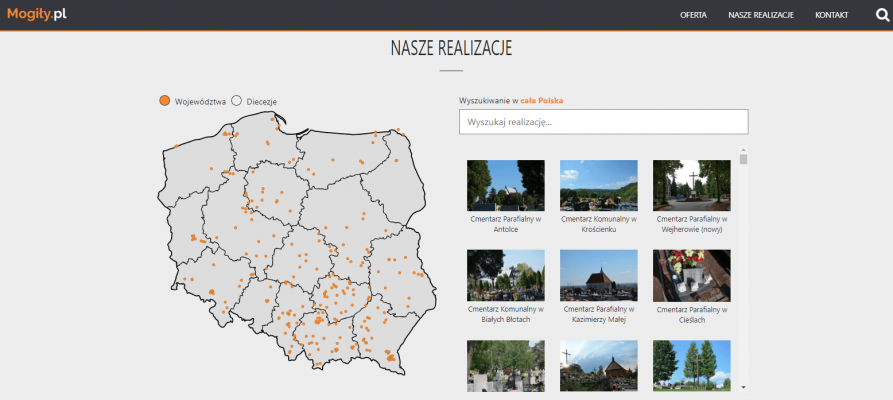The image size is (893, 400).
Task: Open Cmentarz Parafialny w Antolce thumbnail
Action: pos(505,185)
